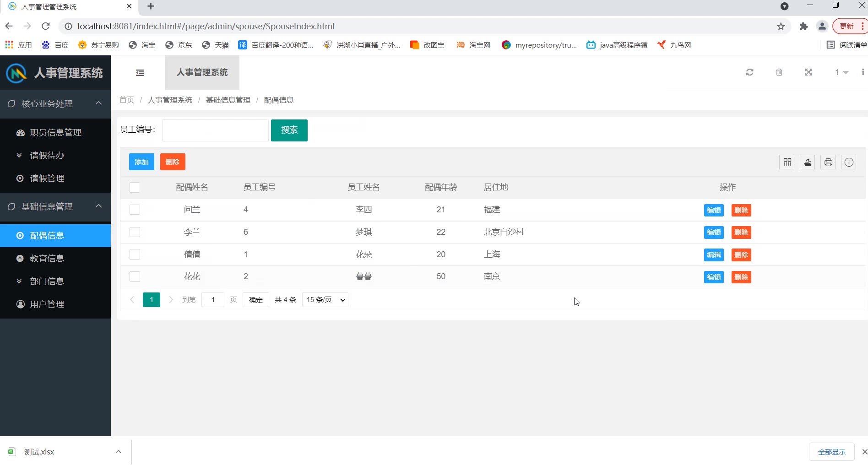This screenshot has height=465, width=868.
Task: Focus the pagination page number input
Action: click(x=213, y=300)
